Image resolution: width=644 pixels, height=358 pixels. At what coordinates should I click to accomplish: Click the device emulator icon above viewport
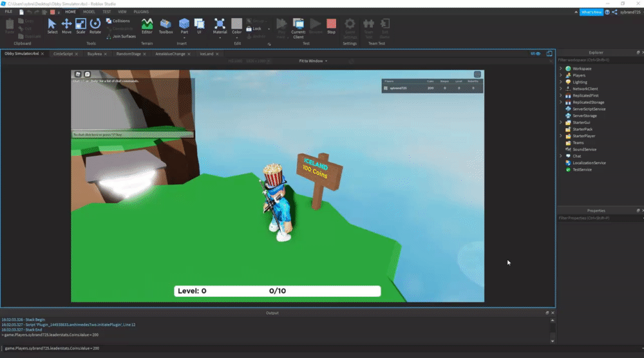tap(549, 53)
